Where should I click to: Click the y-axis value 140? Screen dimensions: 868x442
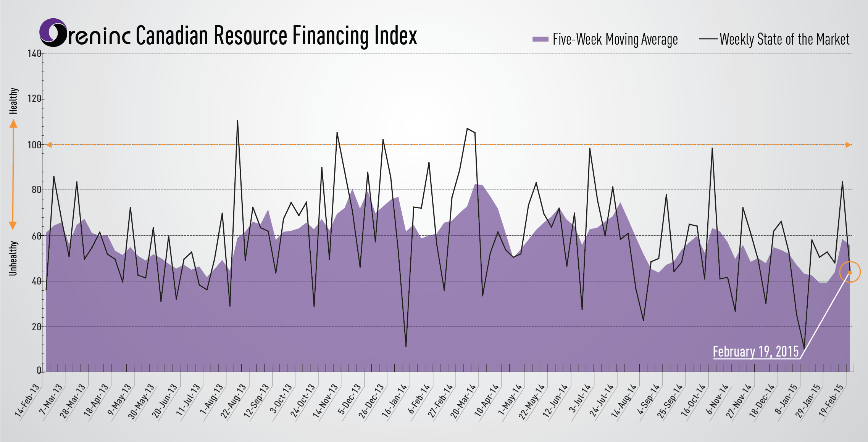pyautogui.click(x=34, y=53)
